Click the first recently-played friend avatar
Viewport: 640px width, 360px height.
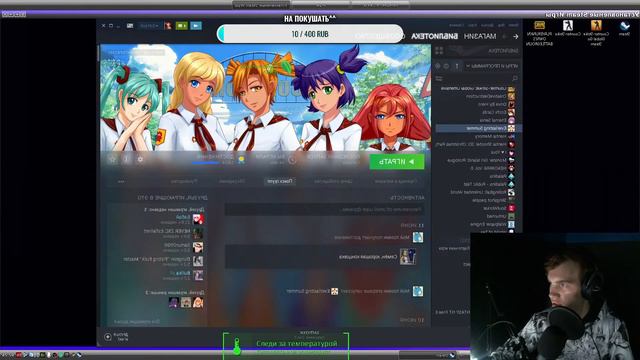pos(198,220)
